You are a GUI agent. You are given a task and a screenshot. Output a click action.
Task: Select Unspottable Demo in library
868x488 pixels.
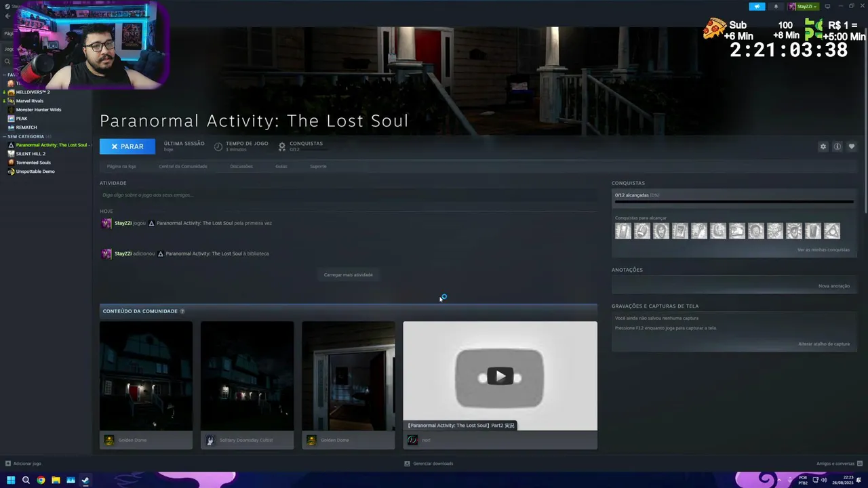tap(35, 171)
